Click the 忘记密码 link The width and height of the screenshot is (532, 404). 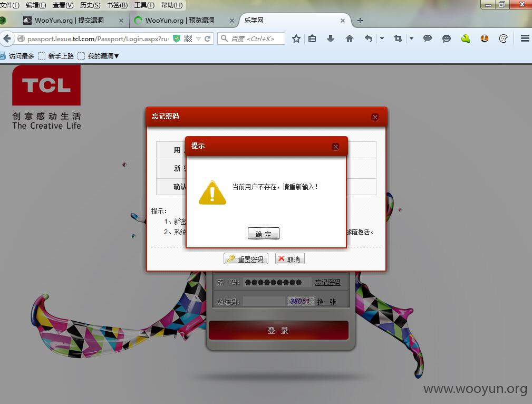pos(327,282)
